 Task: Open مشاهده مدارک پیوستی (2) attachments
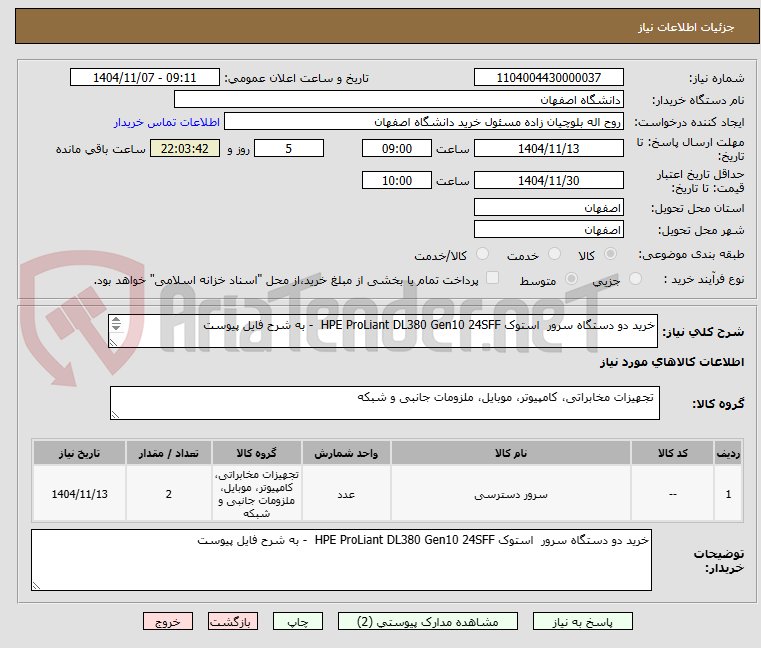pyautogui.click(x=428, y=621)
